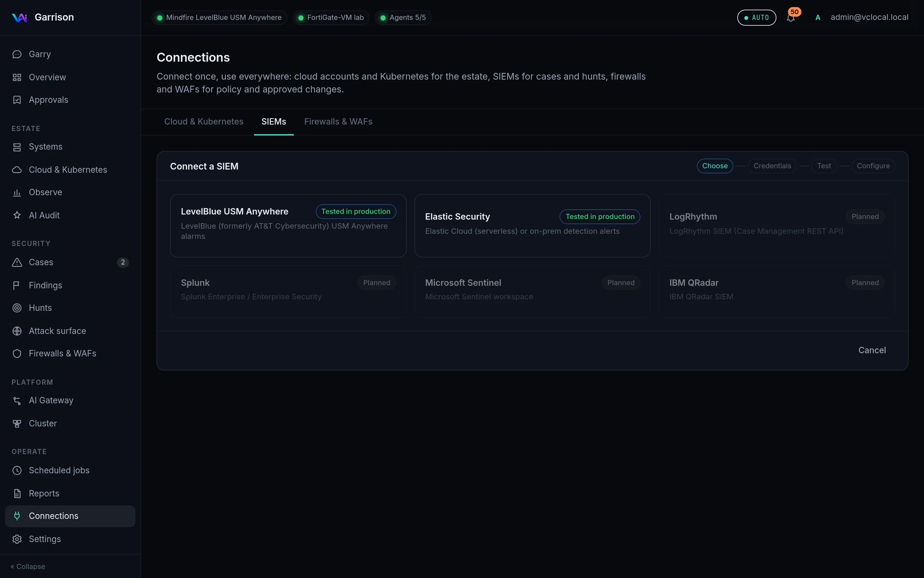
Task: Collapse the sidebar
Action: [28, 566]
